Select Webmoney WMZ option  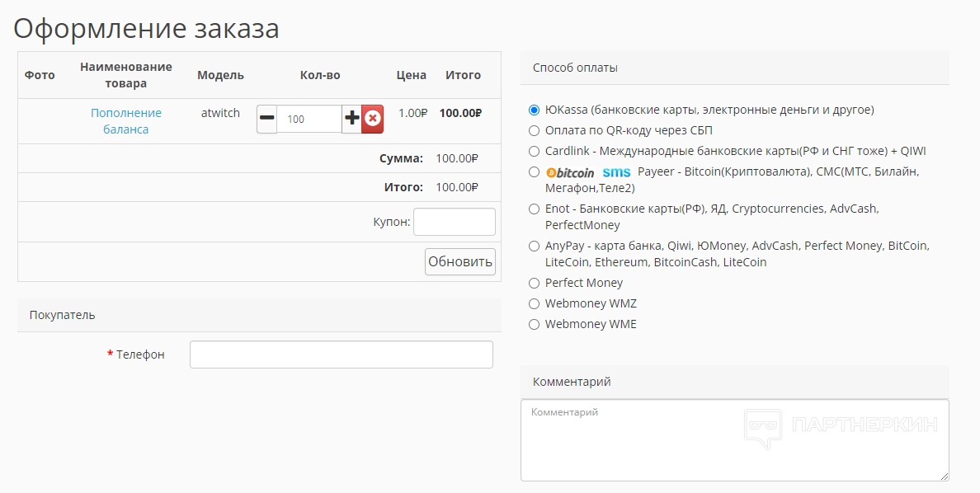[534, 303]
